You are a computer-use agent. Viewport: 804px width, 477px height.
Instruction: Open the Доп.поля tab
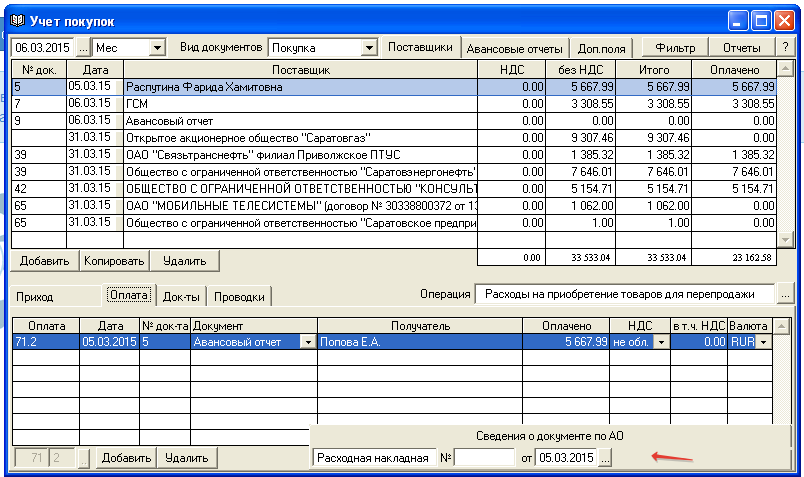coord(601,47)
